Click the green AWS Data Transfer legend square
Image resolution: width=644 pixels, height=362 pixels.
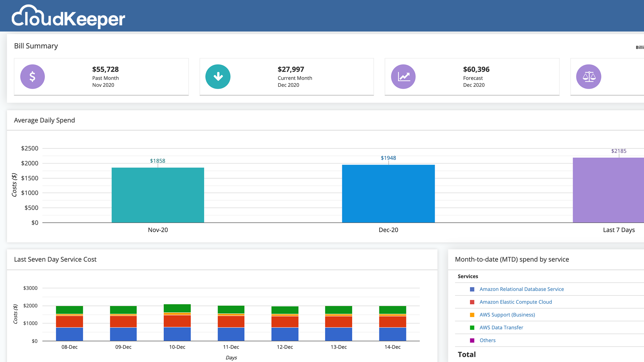(472, 327)
